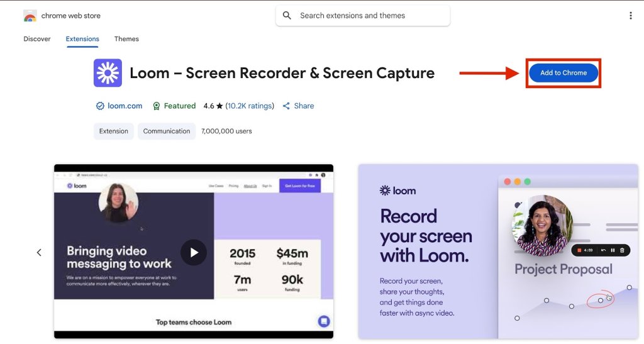The image size is (644, 344).
Task: Click the Featured award badge icon
Action: coord(157,106)
